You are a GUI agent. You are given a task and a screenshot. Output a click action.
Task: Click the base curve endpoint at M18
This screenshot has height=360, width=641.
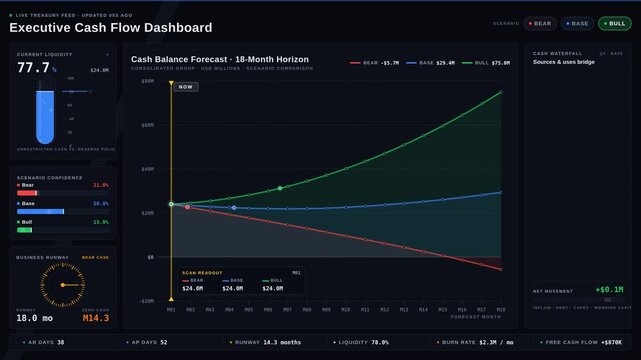[x=501, y=192]
